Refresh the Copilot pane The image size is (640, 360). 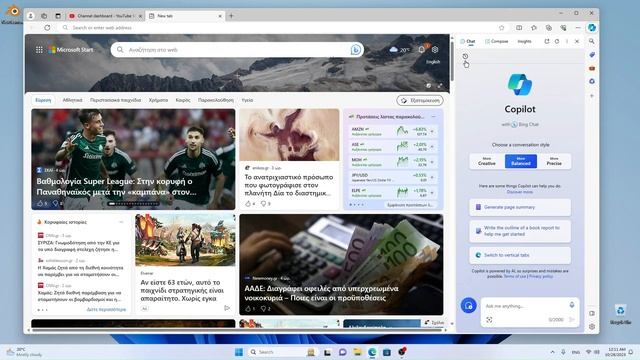(557, 41)
